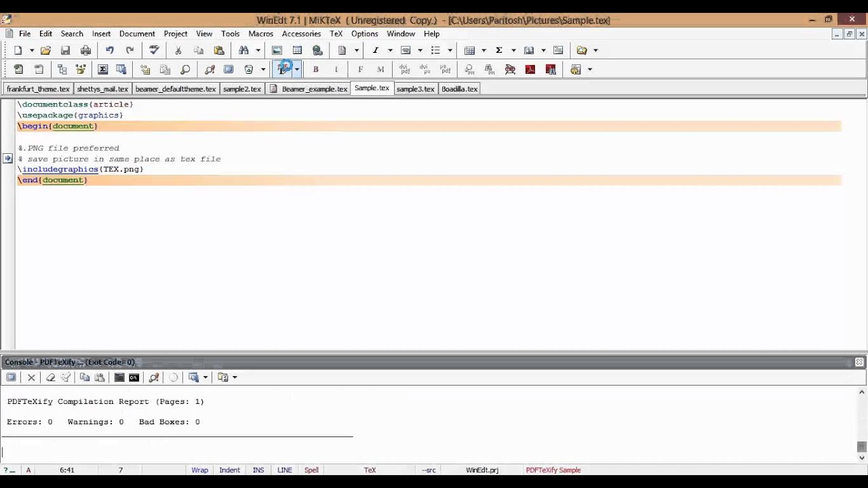Open the trash bin erase dropdown arrow
The width and height of the screenshot is (868, 488).
(x=263, y=69)
